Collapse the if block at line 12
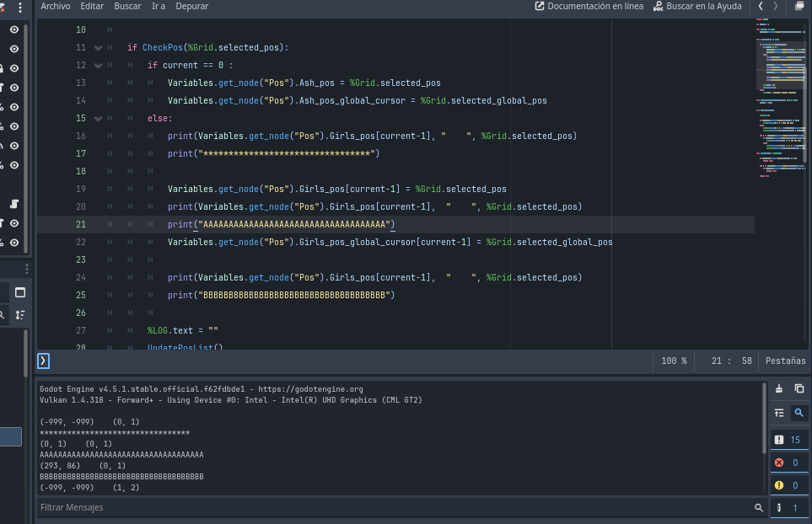The height and width of the screenshot is (524, 812). point(99,66)
